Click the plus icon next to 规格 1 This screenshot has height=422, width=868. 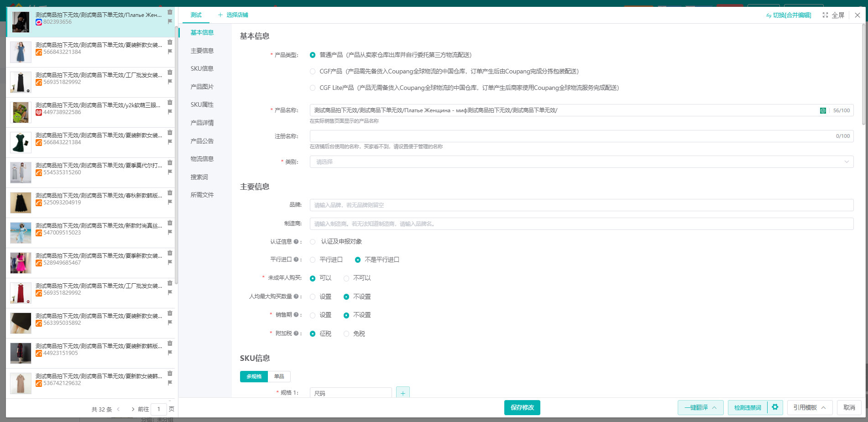(403, 393)
